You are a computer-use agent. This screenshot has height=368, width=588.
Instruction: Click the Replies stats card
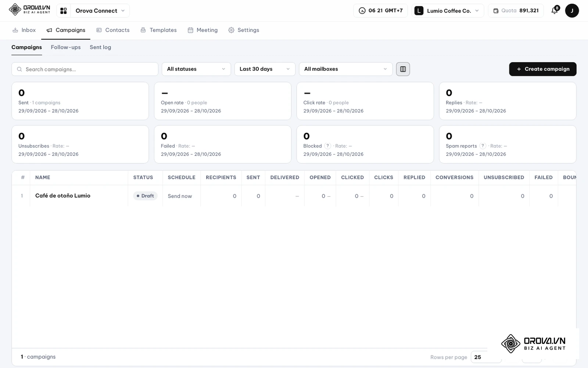(508, 101)
